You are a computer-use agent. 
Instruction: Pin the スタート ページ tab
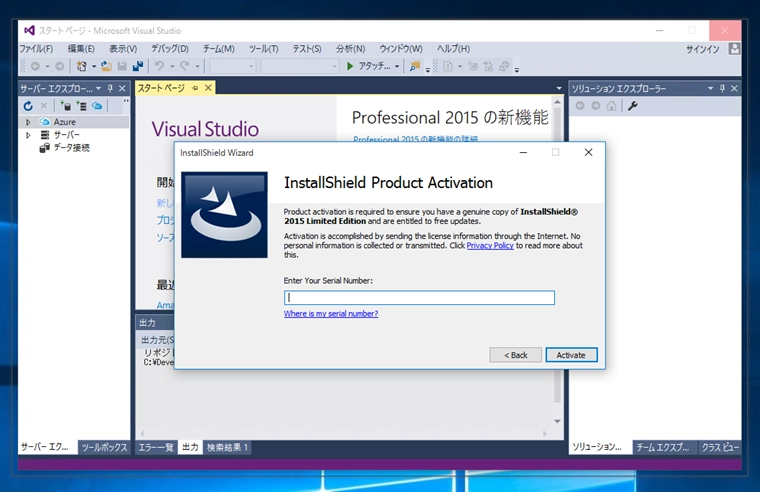point(195,88)
